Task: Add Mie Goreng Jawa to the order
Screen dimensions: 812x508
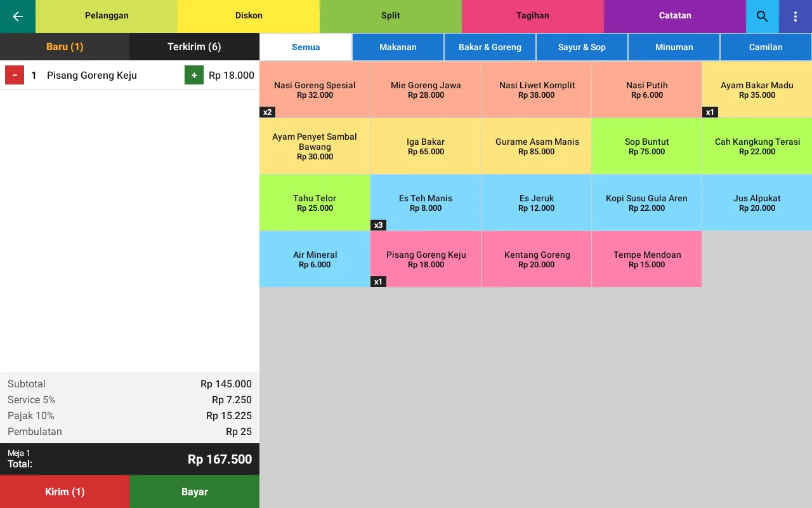Action: pyautogui.click(x=426, y=90)
